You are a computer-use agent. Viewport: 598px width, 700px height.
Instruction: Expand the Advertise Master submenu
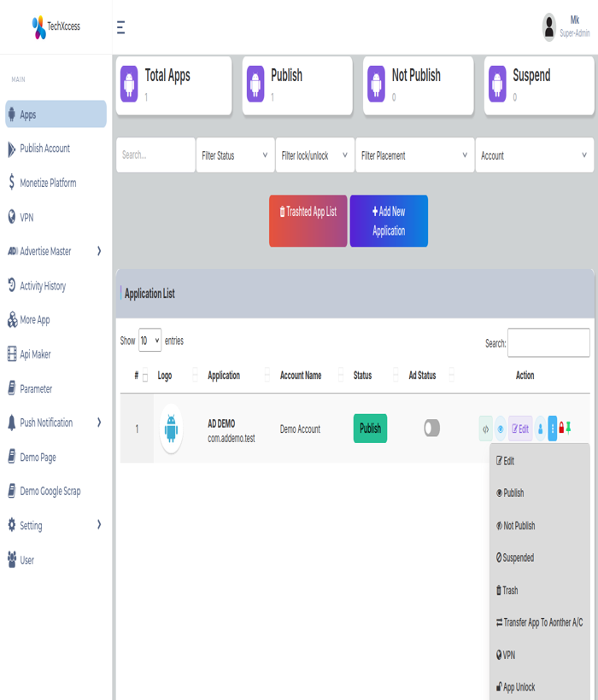point(56,251)
